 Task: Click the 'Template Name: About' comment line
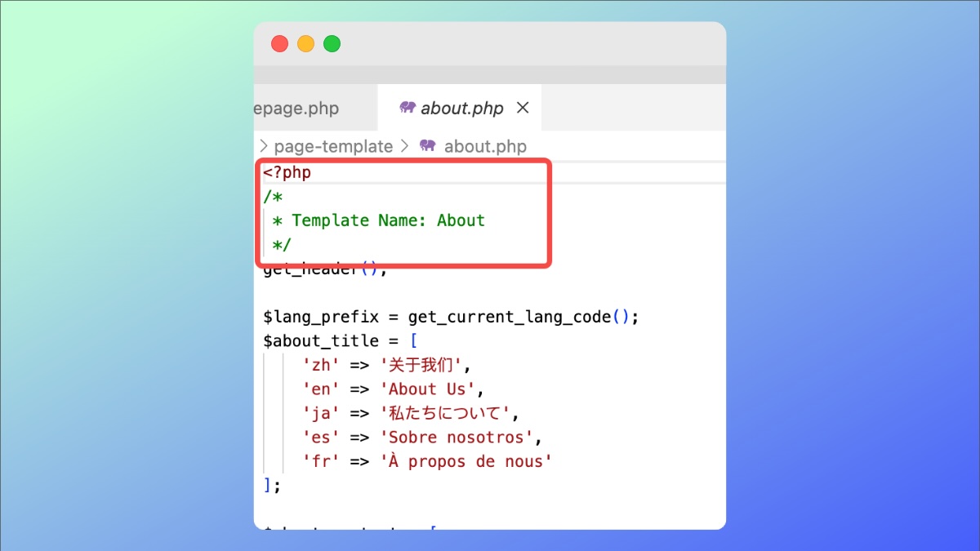pos(388,220)
